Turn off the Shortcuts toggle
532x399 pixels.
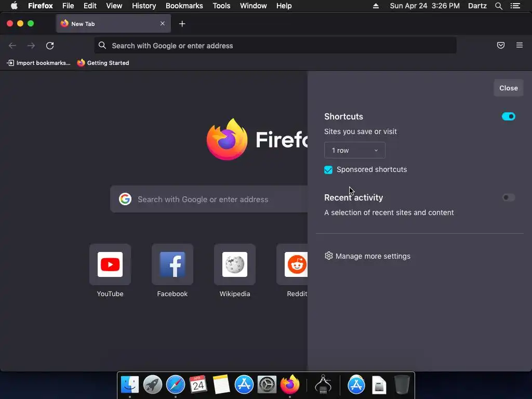pos(508,116)
